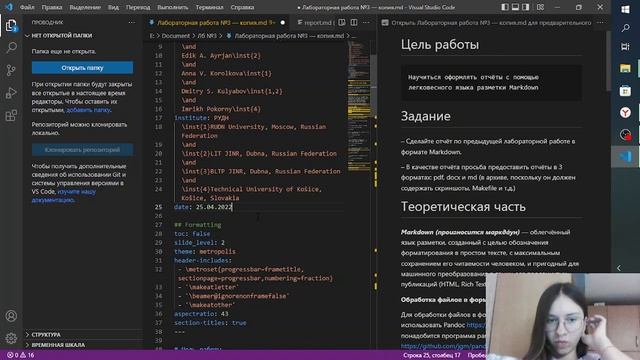Viewport: 640px width, 360px height.
Task: Switch to VS Code taskbar icon
Action: (x=625, y=156)
